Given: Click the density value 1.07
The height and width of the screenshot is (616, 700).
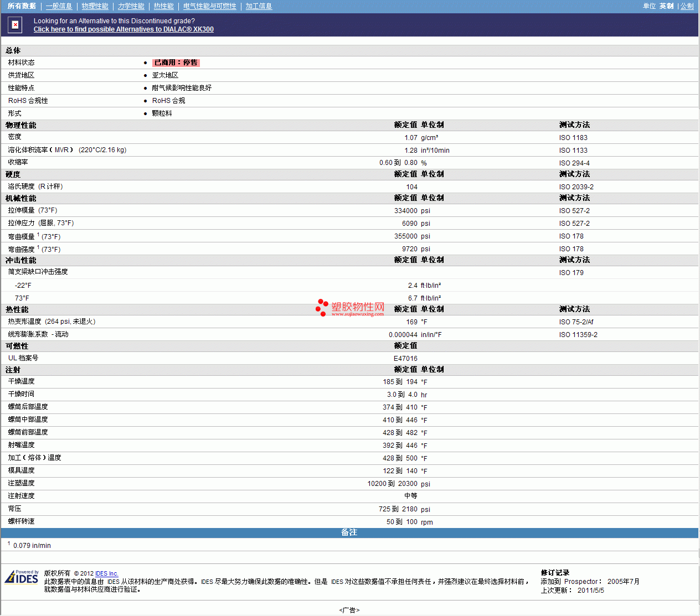Looking at the screenshot, I should (411, 138).
